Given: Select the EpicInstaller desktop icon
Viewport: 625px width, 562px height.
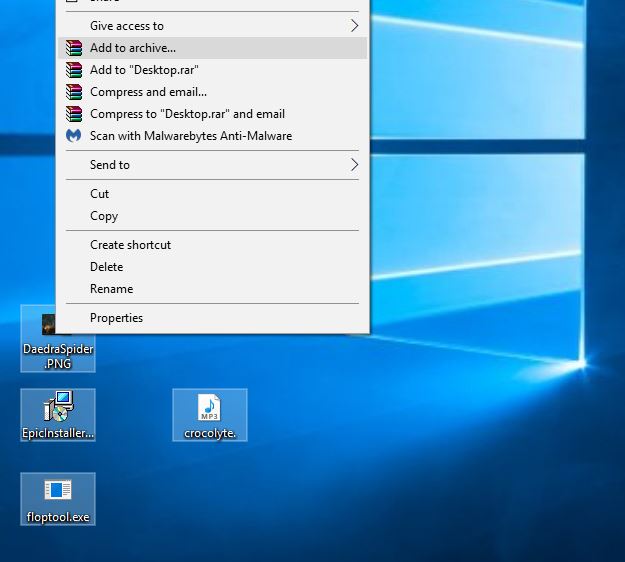Looking at the screenshot, I should [x=58, y=407].
